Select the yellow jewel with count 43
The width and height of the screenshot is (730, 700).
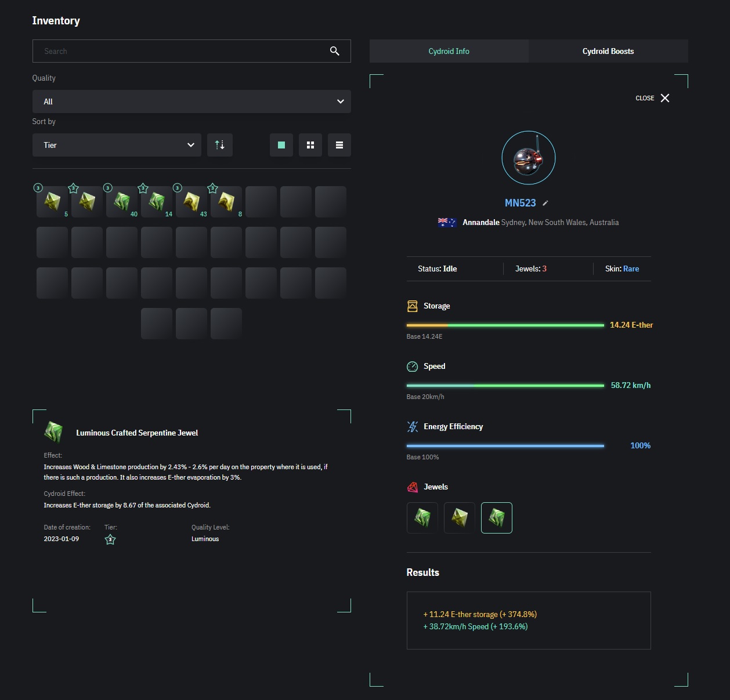(191, 202)
